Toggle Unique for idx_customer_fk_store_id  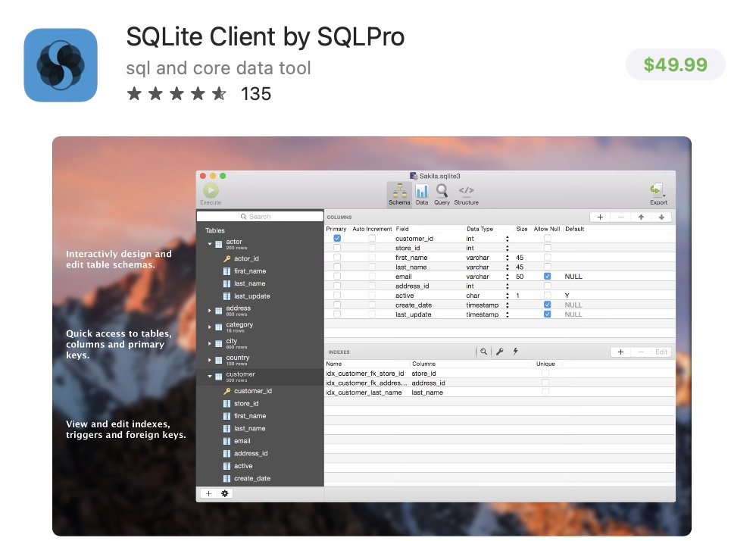[x=545, y=374]
